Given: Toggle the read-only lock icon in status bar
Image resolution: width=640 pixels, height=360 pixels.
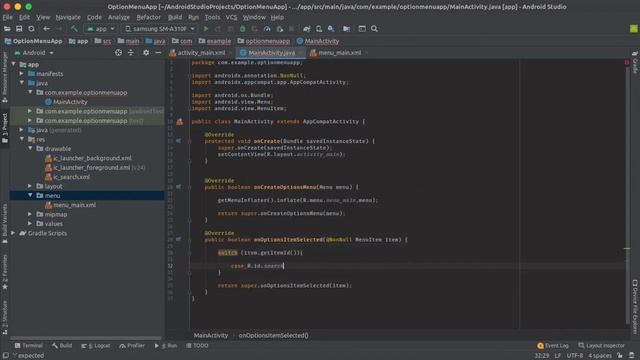Looking at the screenshot, I should pos(620,356).
